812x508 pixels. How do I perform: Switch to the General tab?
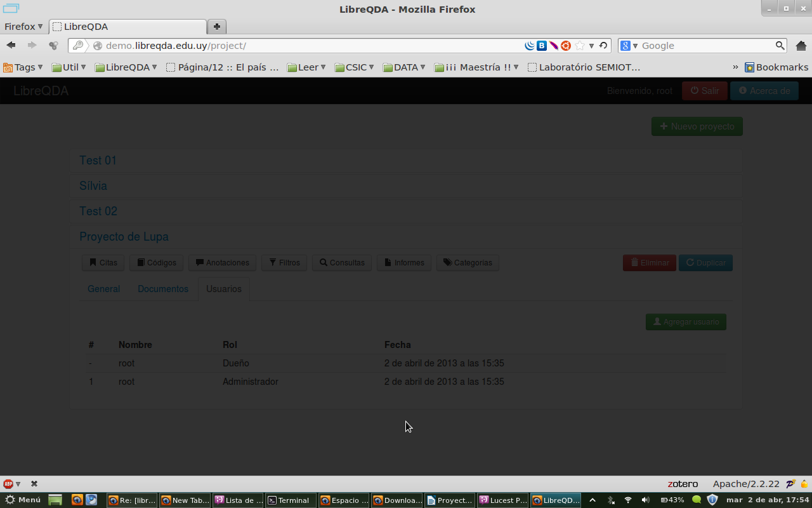point(103,289)
